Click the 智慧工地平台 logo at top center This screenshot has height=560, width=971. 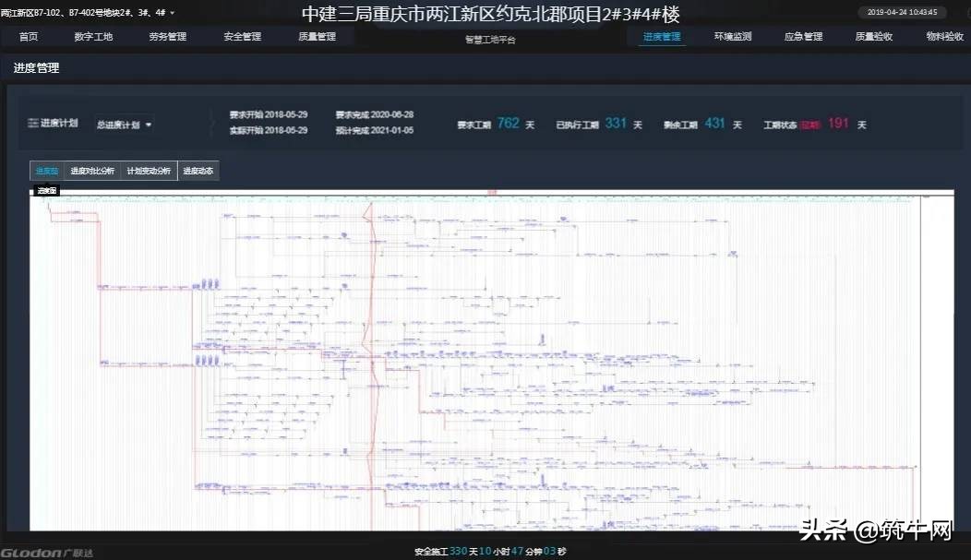click(x=489, y=40)
